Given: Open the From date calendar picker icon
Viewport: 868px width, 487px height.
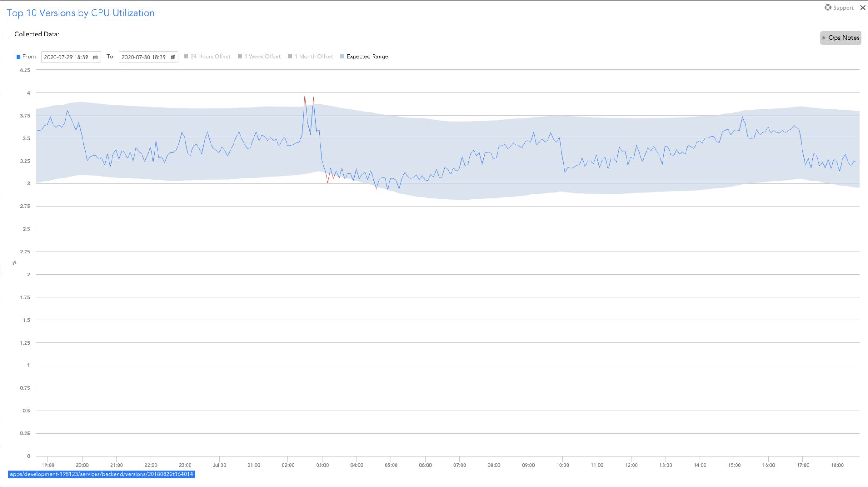Looking at the screenshot, I should [x=96, y=57].
